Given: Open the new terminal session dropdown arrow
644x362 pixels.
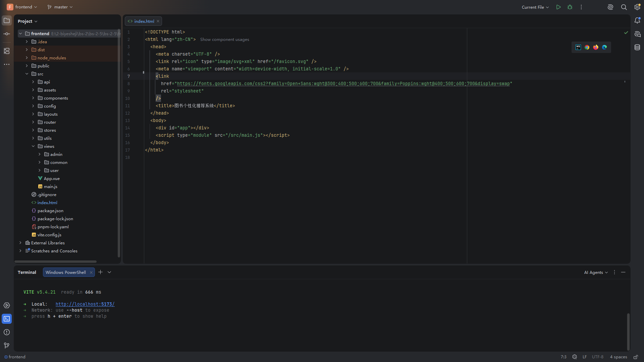Looking at the screenshot, I should coord(109,272).
